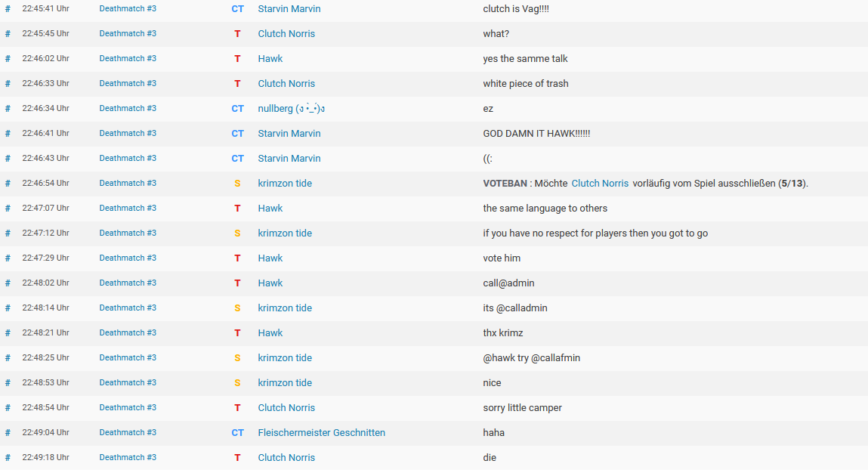Open the nullberg player profile
This screenshot has height=473, width=868.
[x=292, y=109]
